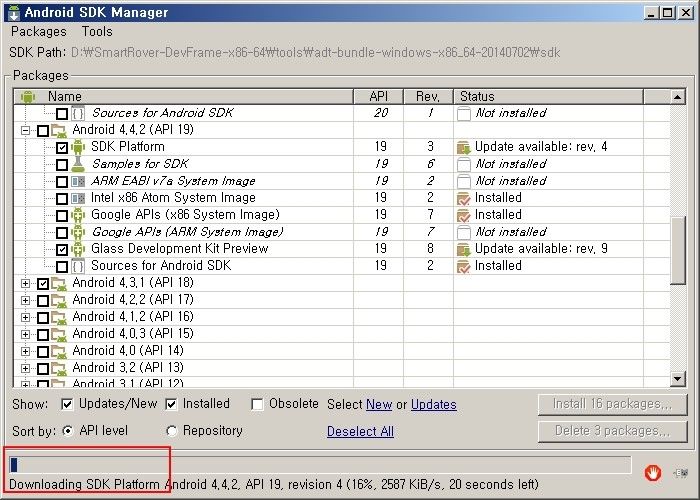Viewport: 700px width, 500px height.
Task: Click the package list scroll up arrow
Action: (678, 97)
